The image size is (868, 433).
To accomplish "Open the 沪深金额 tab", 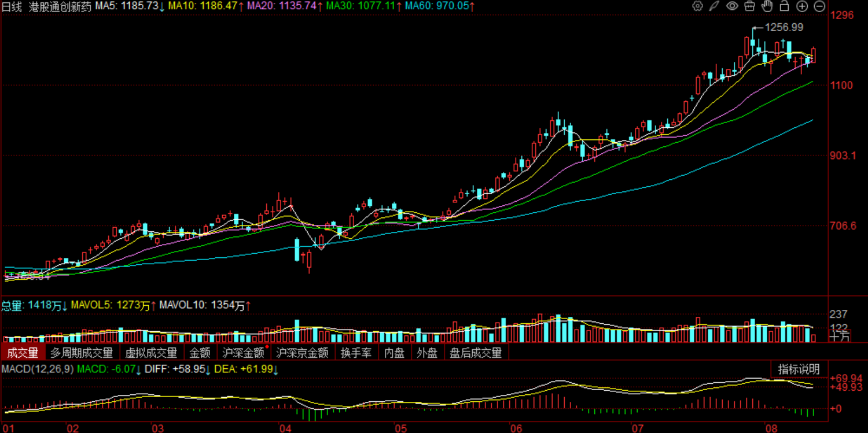I will click(x=243, y=353).
